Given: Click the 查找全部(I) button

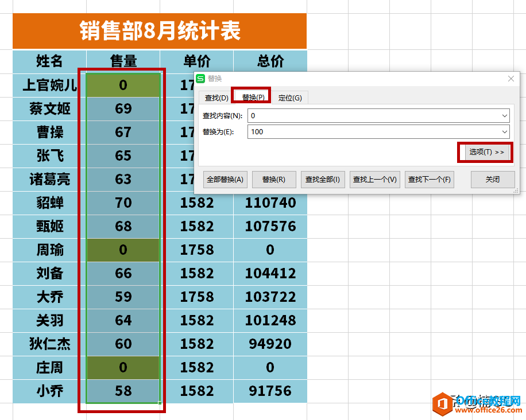Looking at the screenshot, I should click(x=323, y=180).
